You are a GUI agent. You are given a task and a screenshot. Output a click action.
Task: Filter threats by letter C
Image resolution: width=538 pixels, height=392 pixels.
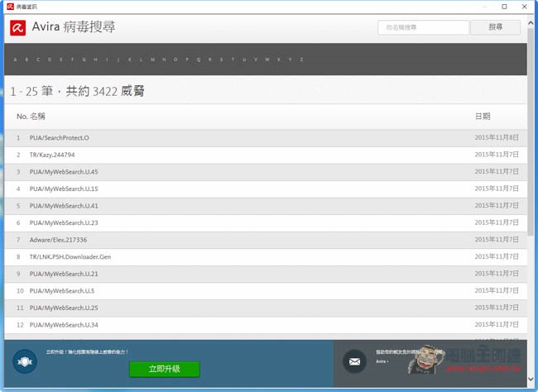tap(38, 60)
